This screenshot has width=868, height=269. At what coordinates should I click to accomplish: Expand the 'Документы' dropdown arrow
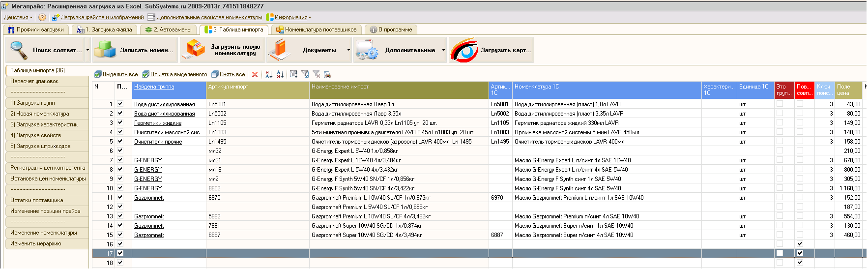[348, 50]
